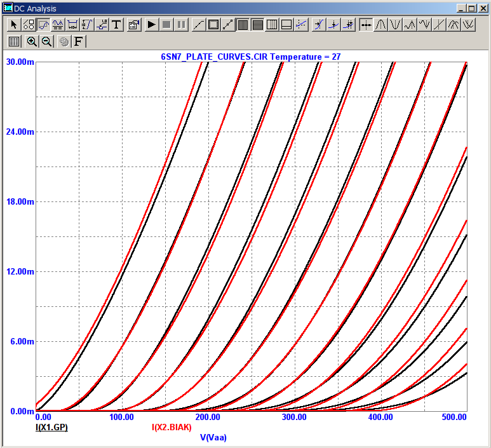Viewport: 491px width, 448px height.
Task: Choose the Valley cursor positioning mode
Action: (395, 24)
